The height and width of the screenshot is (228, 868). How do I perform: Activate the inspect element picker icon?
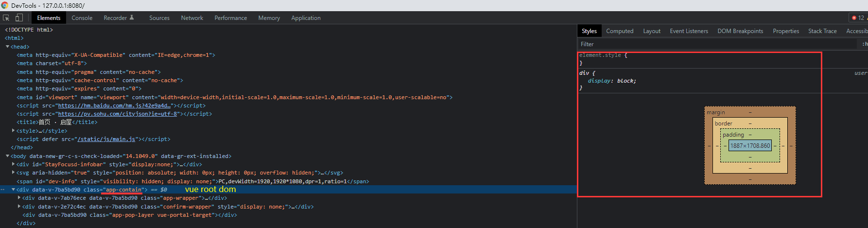click(6, 18)
